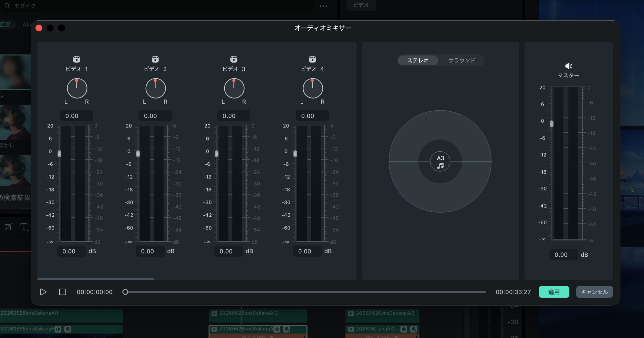This screenshot has height=338, width=644.
Task: Click the top blurred-face effect thumbnail
Action: pyautogui.click(x=15, y=72)
